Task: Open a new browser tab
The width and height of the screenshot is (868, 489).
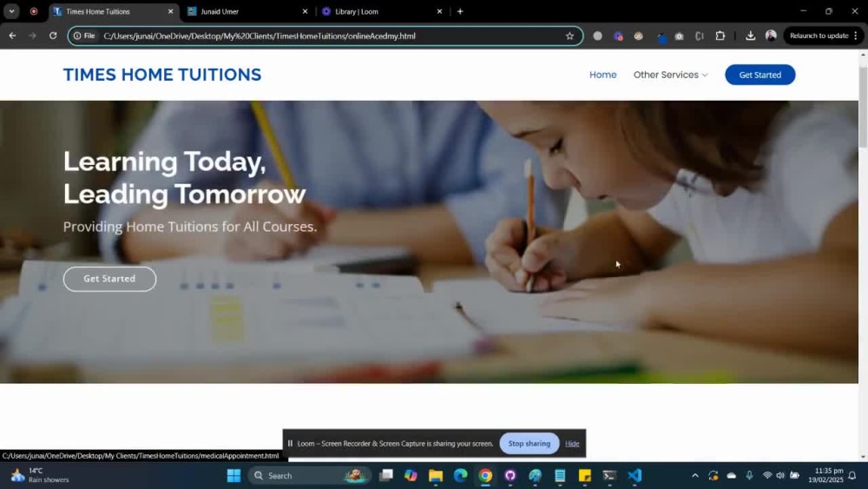Action: click(459, 11)
